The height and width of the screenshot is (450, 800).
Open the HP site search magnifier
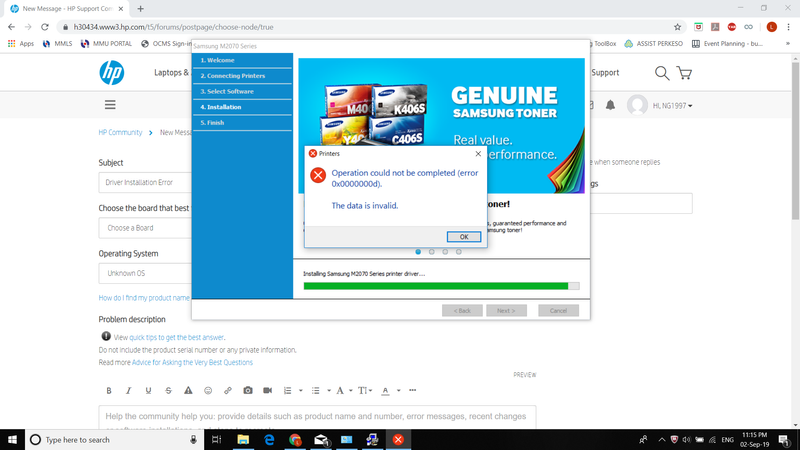(x=662, y=73)
